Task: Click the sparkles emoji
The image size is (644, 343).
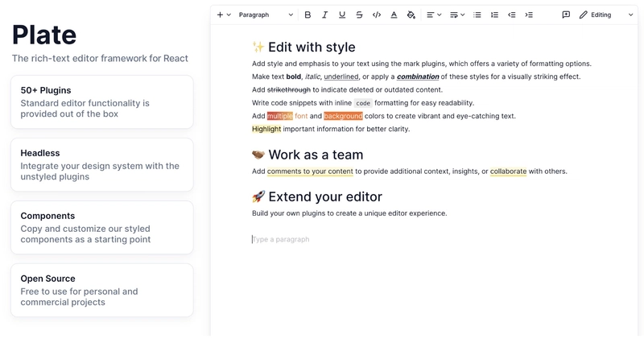Action: click(258, 48)
